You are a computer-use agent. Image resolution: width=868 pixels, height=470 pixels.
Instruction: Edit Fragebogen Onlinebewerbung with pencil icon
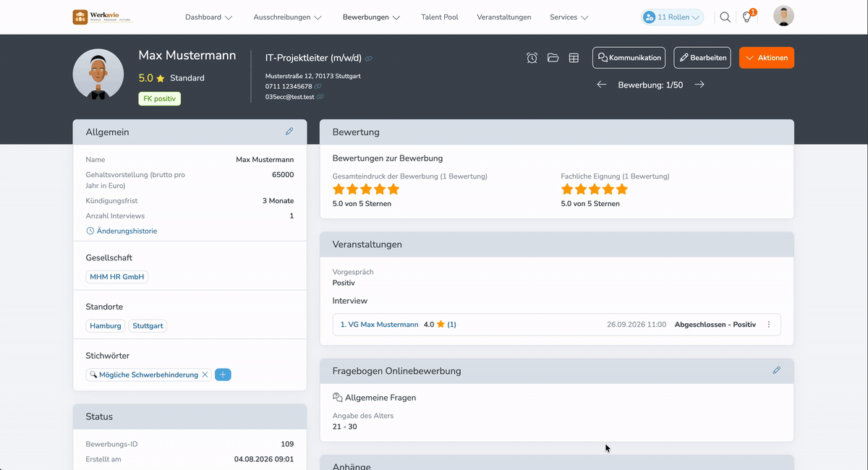[777, 370]
